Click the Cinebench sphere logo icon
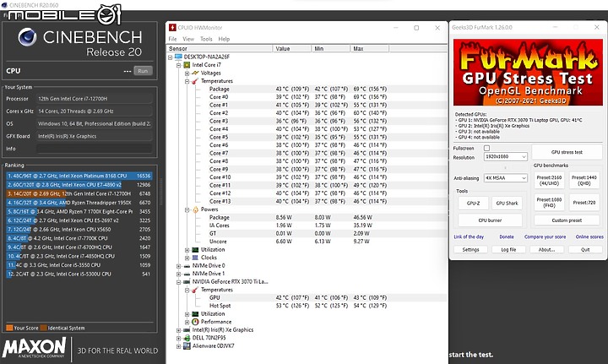 pyautogui.click(x=27, y=37)
